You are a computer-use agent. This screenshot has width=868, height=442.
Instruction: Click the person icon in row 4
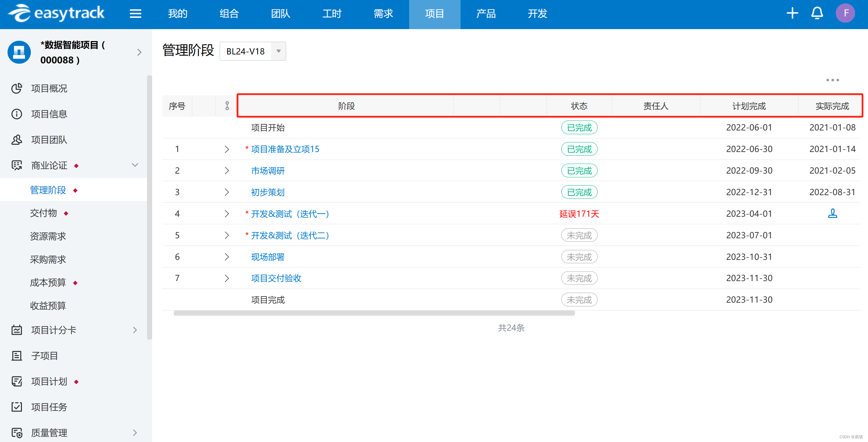click(832, 214)
